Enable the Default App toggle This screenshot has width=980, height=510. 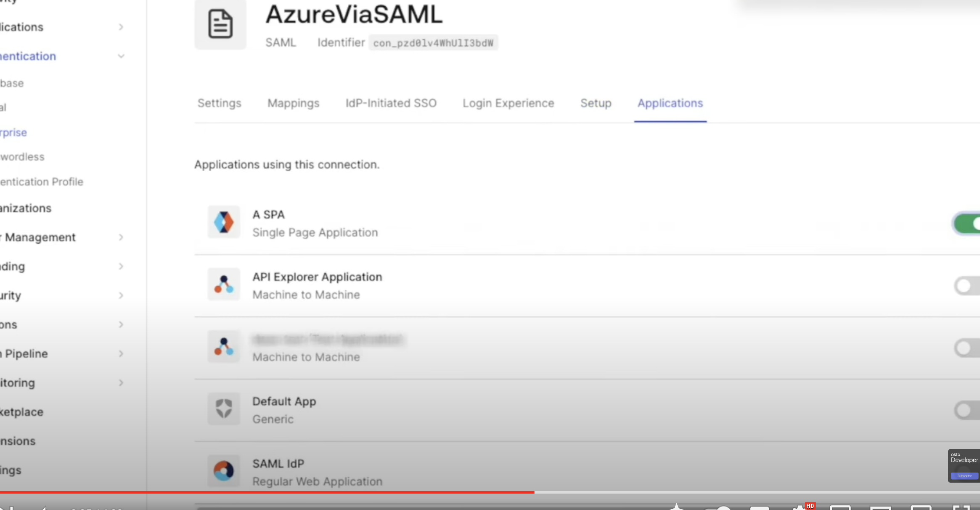point(968,410)
